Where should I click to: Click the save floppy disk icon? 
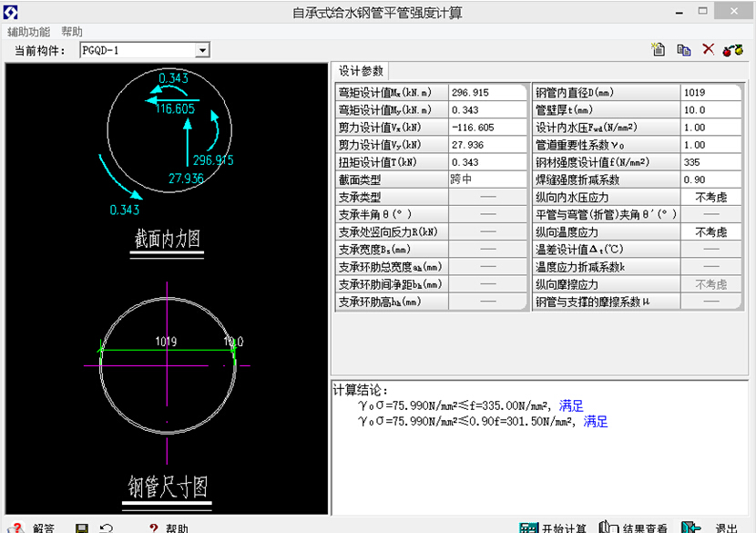pos(82,528)
